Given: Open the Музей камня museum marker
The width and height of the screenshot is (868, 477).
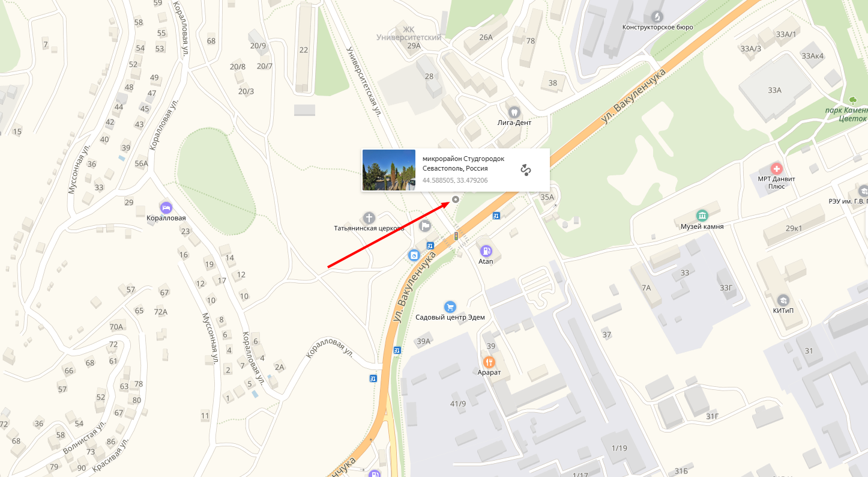Looking at the screenshot, I should (702, 216).
